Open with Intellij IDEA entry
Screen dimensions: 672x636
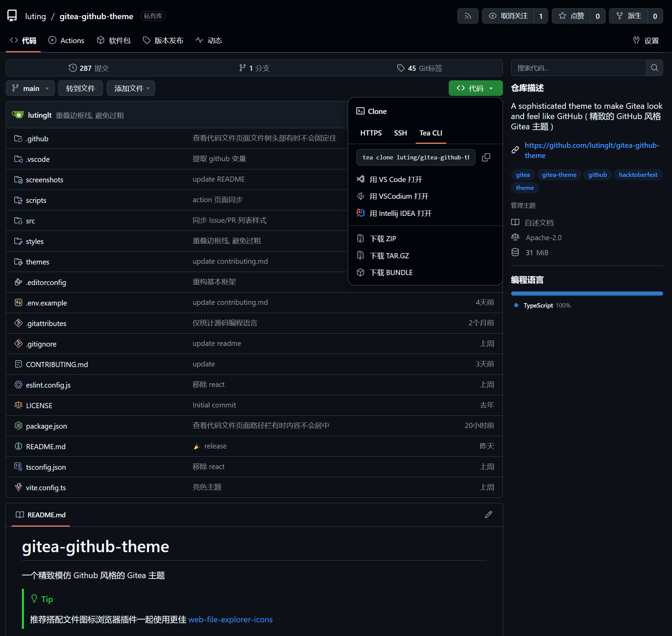pyautogui.click(x=400, y=213)
